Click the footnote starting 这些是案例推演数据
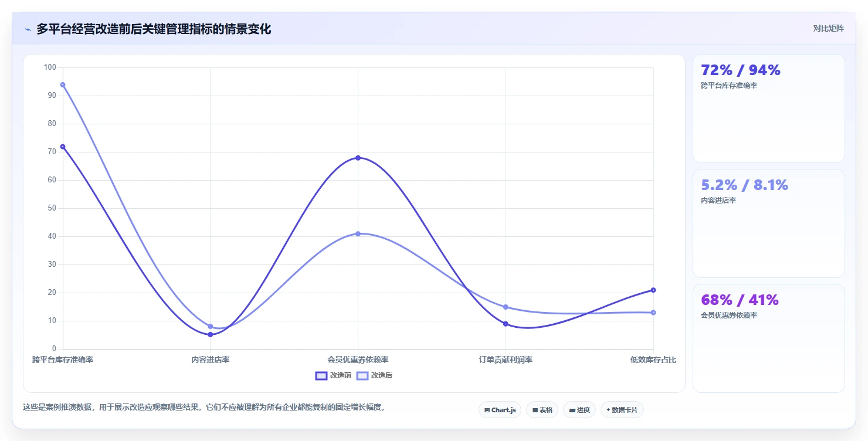Image resolution: width=868 pixels, height=441 pixels. pyautogui.click(x=205, y=407)
